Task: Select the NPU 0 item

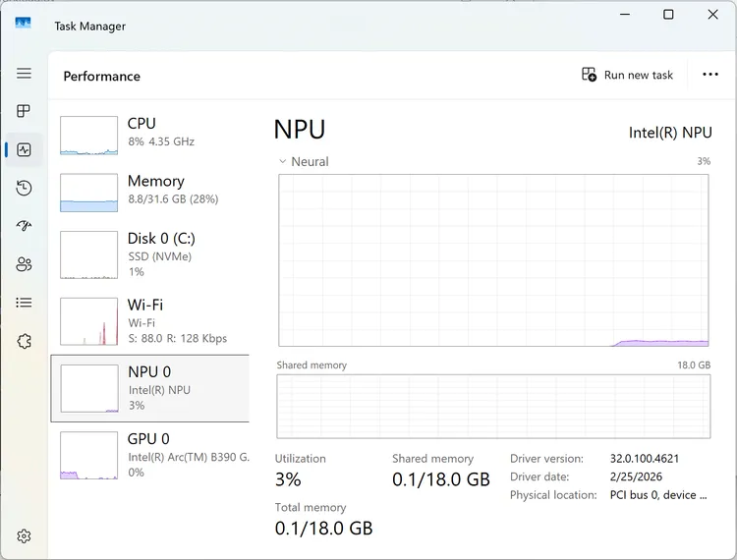Action: [150, 388]
